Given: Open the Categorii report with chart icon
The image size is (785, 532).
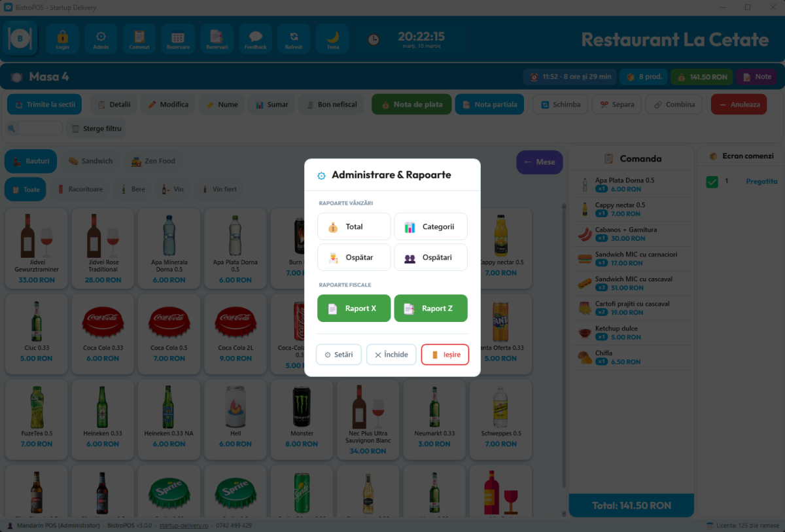Looking at the screenshot, I should [x=430, y=226].
